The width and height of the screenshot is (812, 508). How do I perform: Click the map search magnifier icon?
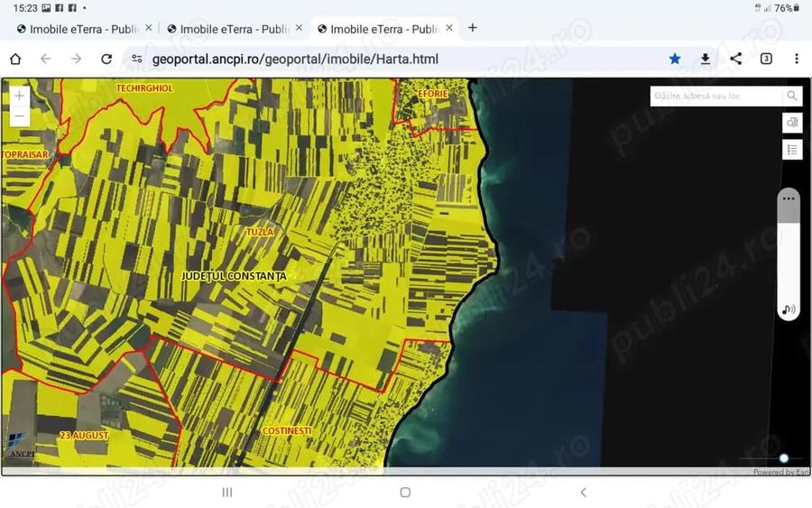(x=792, y=96)
